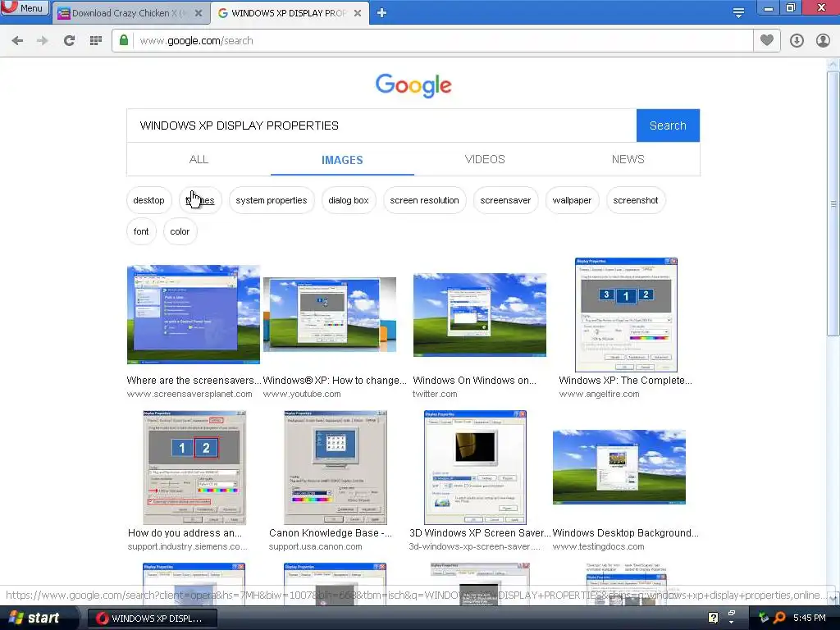840x630 pixels.
Task: Click the 'Where are the screensavers...' title link
Action: (194, 381)
